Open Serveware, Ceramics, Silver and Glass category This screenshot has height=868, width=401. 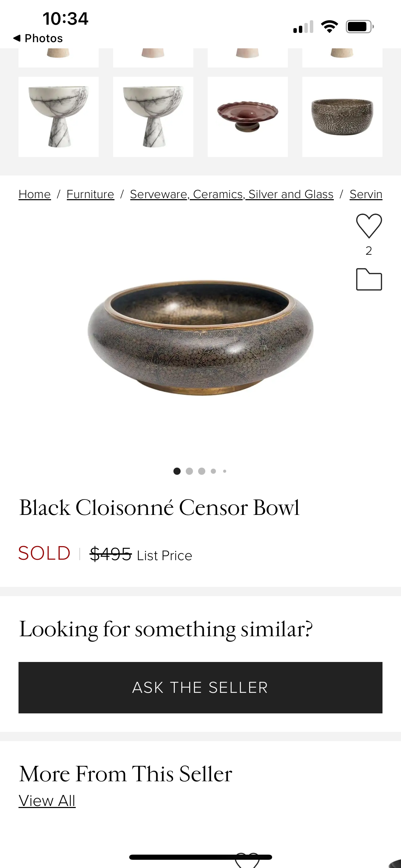pyautogui.click(x=232, y=194)
